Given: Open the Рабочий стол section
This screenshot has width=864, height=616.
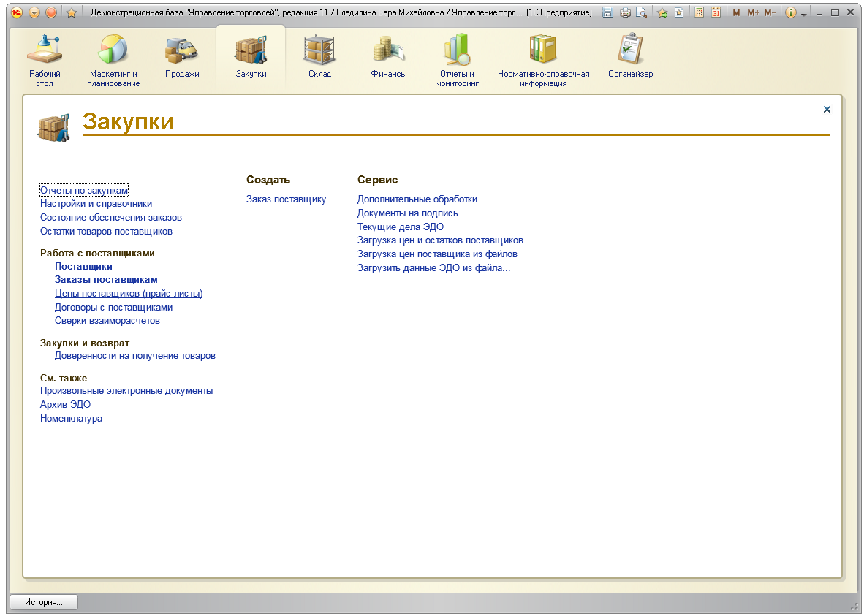Looking at the screenshot, I should click(45, 59).
